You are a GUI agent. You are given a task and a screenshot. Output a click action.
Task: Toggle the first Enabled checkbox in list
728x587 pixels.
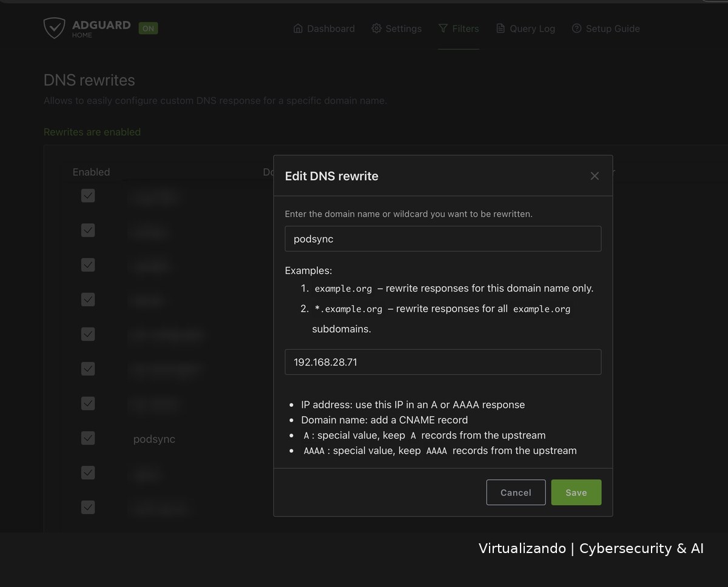tap(88, 196)
